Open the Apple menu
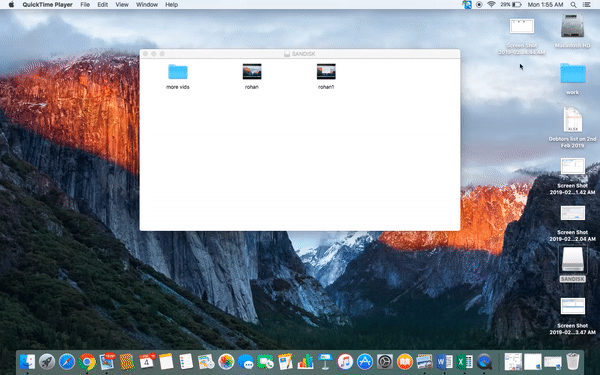The width and height of the screenshot is (600, 375). 11,5
